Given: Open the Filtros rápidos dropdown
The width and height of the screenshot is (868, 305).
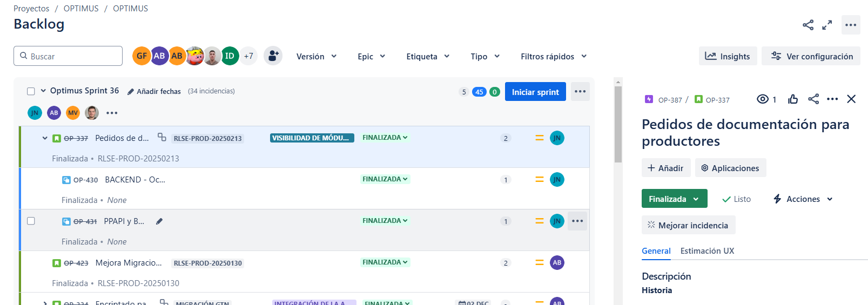Looking at the screenshot, I should pos(554,56).
